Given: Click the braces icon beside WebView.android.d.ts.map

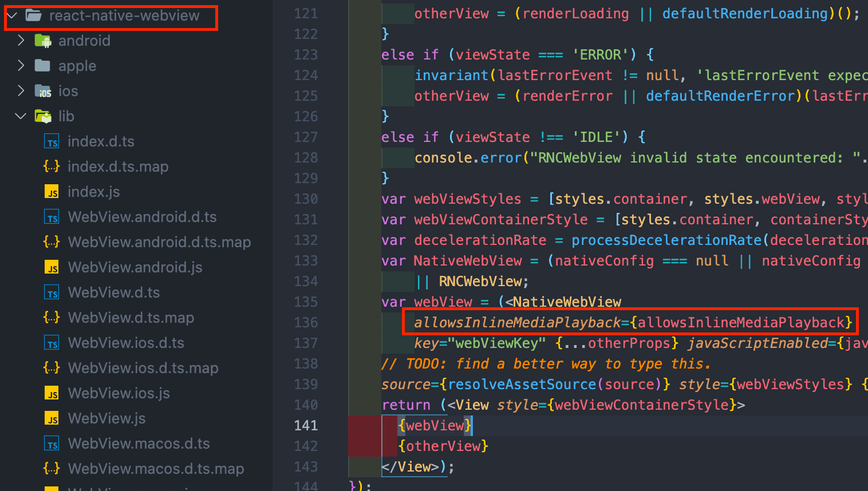Looking at the screenshot, I should pos(52,242).
